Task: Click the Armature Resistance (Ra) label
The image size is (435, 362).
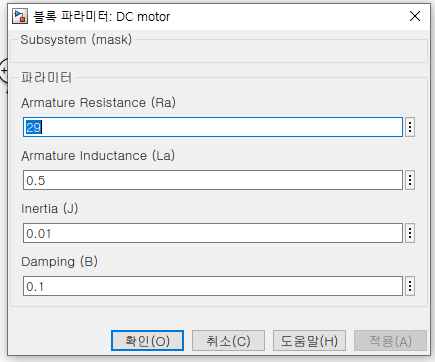Action: pos(98,103)
